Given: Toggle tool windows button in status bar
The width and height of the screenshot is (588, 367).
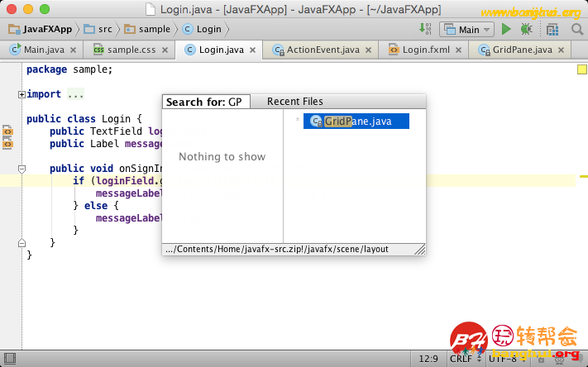Looking at the screenshot, I should [10, 359].
